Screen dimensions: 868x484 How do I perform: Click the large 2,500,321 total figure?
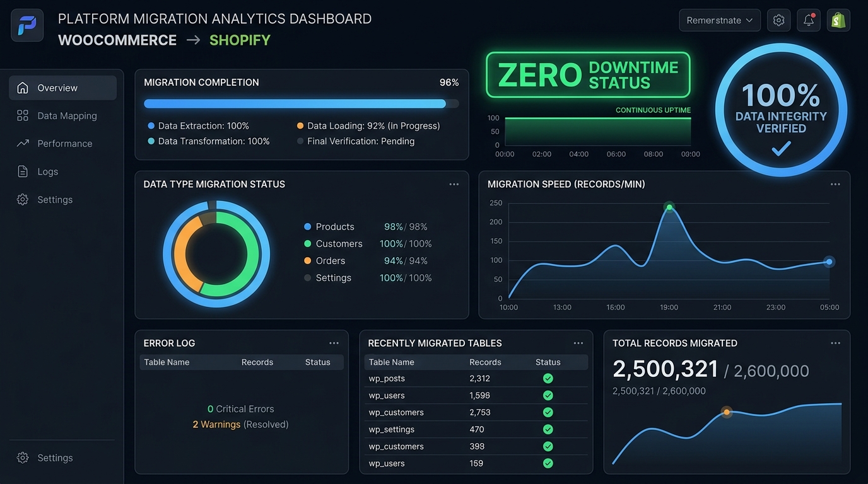point(666,369)
